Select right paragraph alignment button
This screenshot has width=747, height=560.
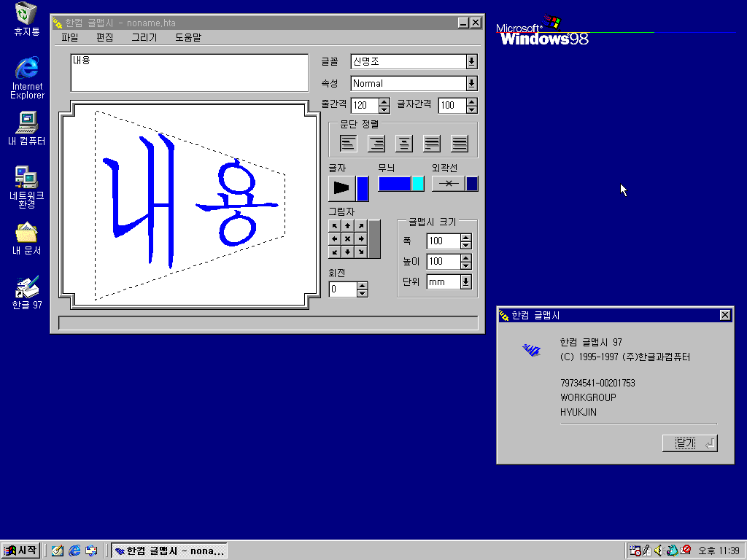pyautogui.click(x=376, y=144)
